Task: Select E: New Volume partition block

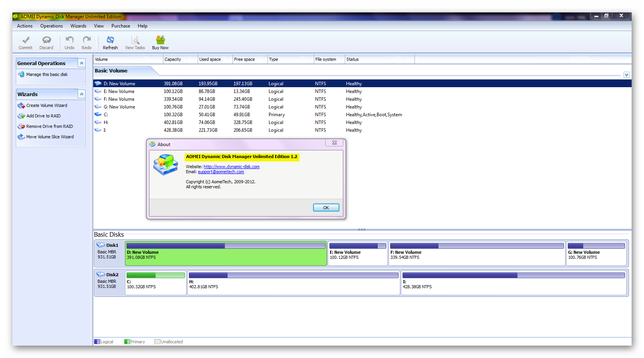Action: tap(358, 254)
